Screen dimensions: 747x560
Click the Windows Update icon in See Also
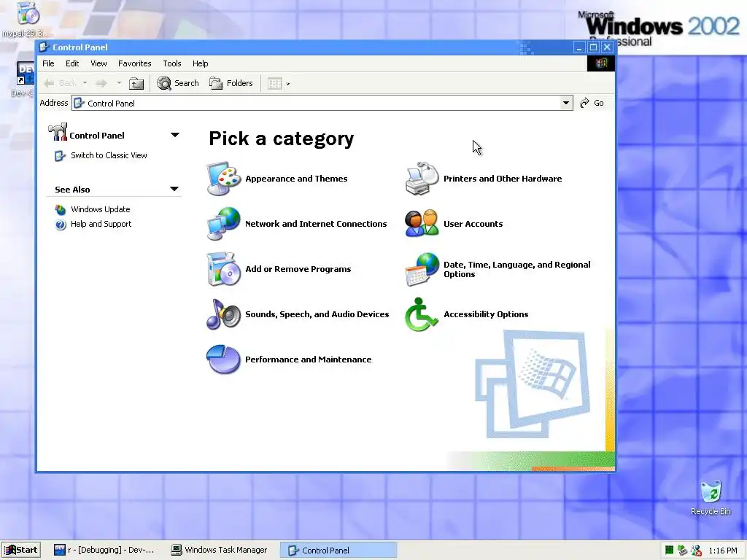61,209
